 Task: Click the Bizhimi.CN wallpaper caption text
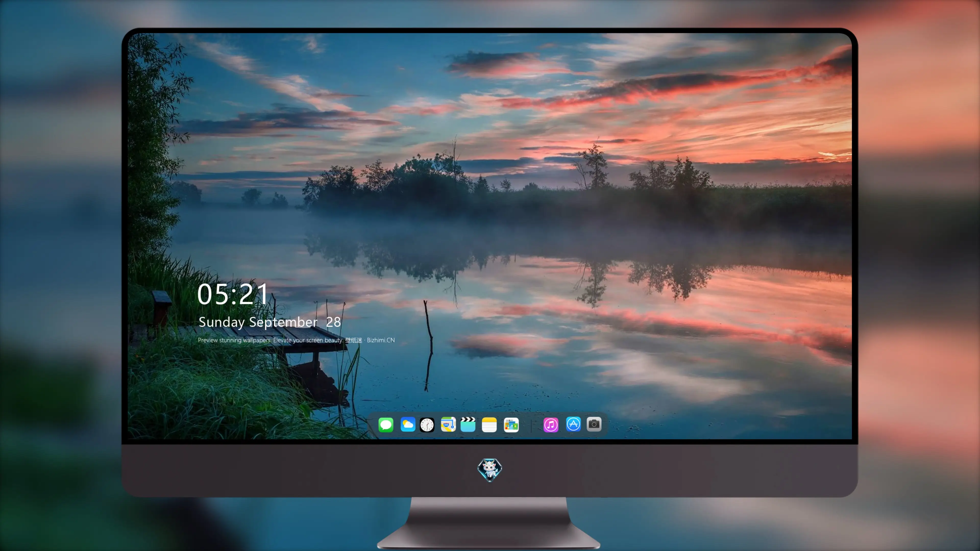click(296, 340)
